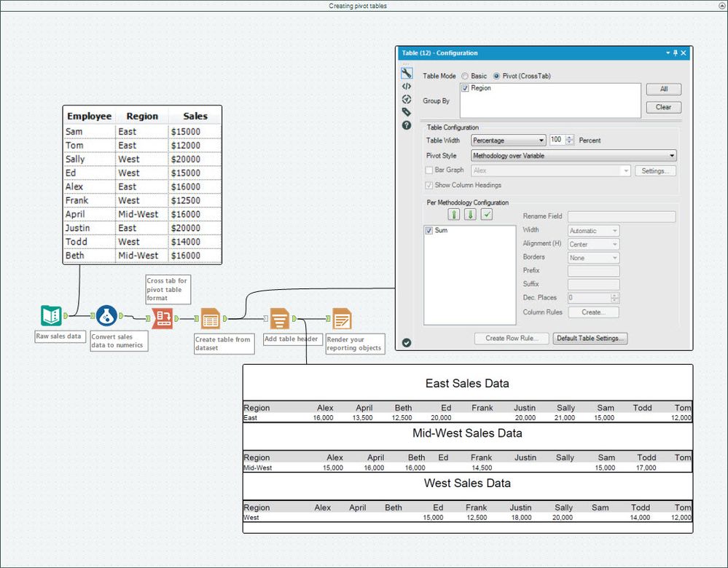The width and height of the screenshot is (728, 568).
Task: Select the Cross tab pivot tool
Action: click(162, 316)
